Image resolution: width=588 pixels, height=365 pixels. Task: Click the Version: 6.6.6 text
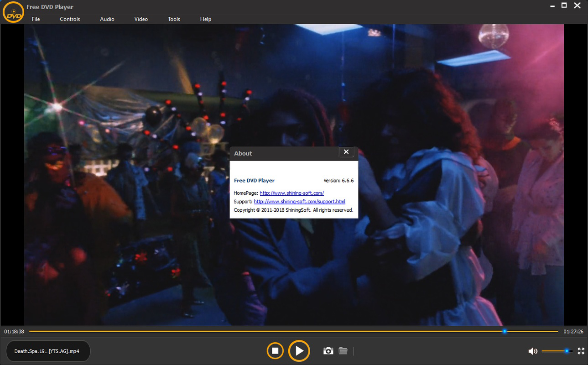coord(338,181)
